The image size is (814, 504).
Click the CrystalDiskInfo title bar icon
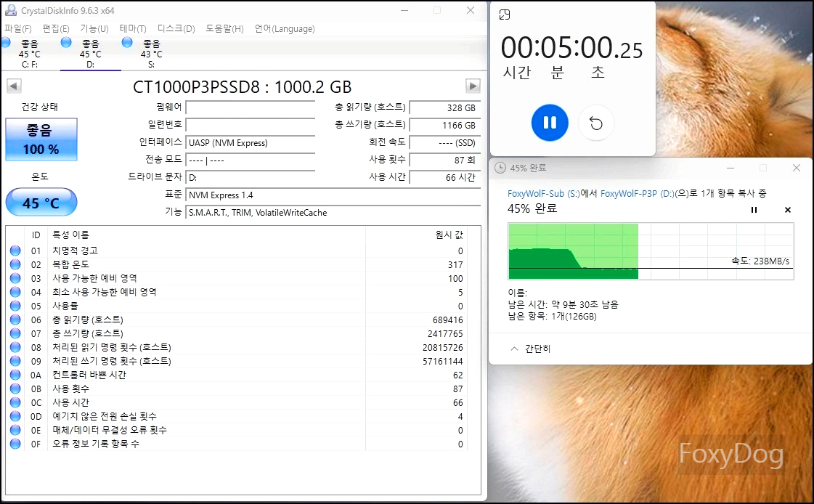point(10,10)
